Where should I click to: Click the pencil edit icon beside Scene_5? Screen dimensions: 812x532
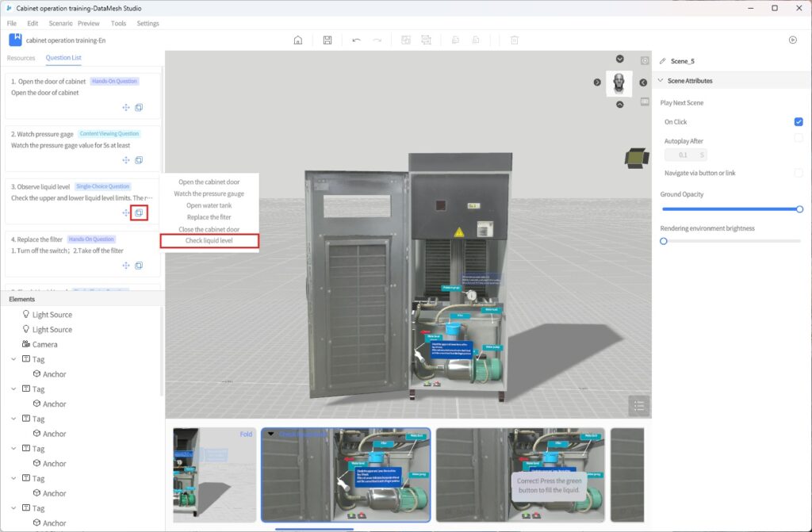[662, 61]
